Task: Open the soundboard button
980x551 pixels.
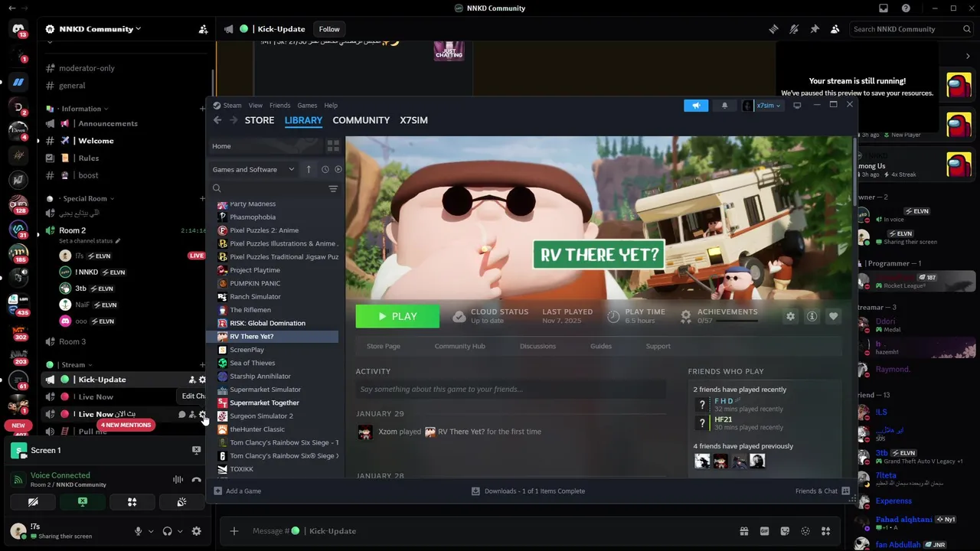Action: (x=181, y=502)
